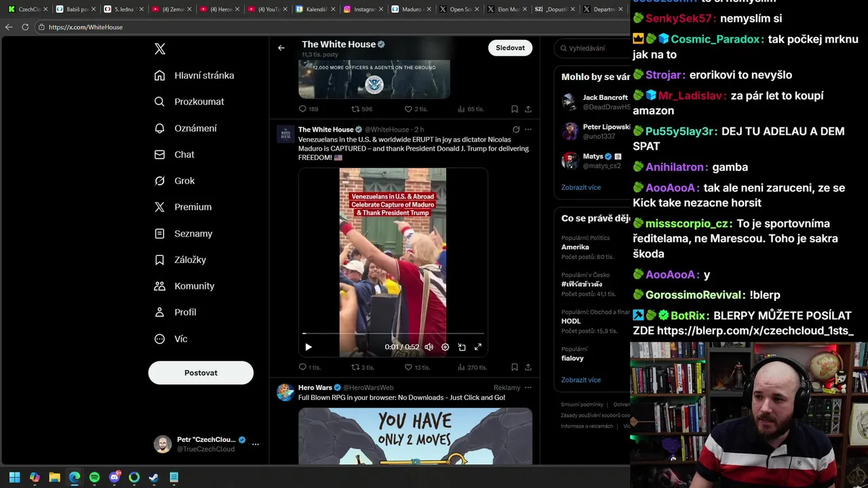
Task: Switch to the Babiš browser tab
Action: click(x=75, y=9)
